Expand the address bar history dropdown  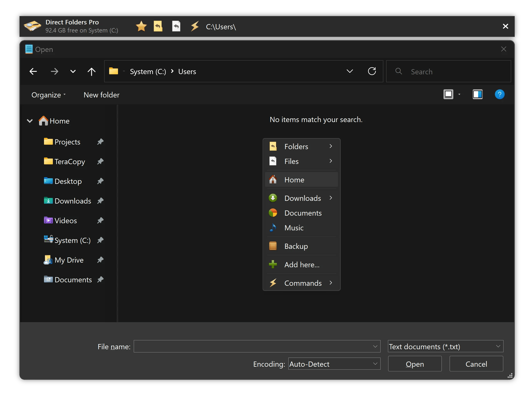(350, 71)
